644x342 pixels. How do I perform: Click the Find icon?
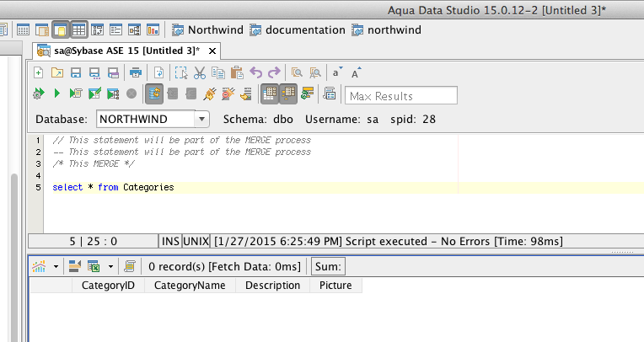point(297,72)
